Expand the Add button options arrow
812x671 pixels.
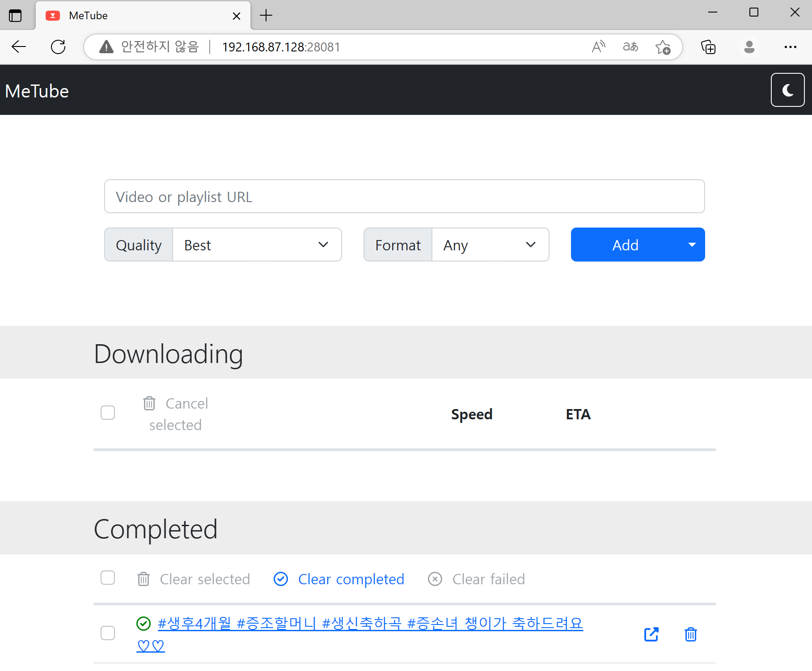coord(692,245)
